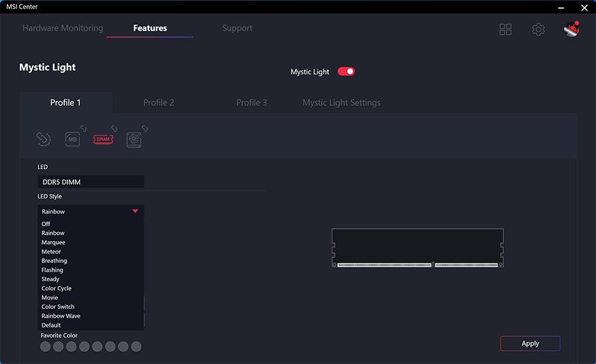596x364 pixels.
Task: Open the apps grid view icon
Action: [505, 29]
